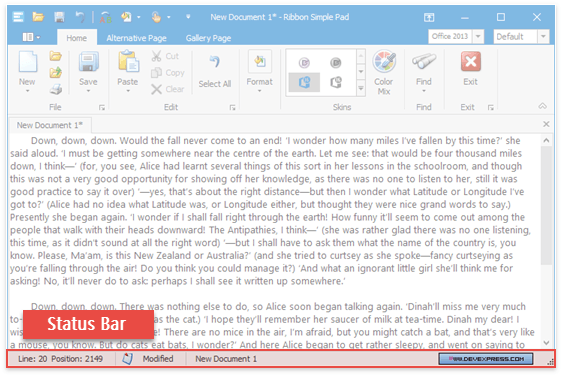Select the highlighted skin in Skins gallery
562x376 pixels.
tap(304, 82)
